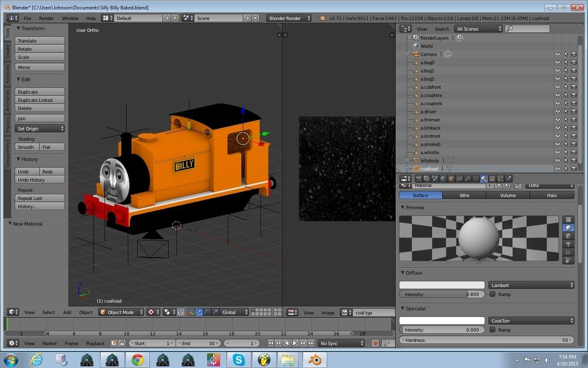Open the Lambert diffuse shader dropdown
This screenshot has height=368, width=588.
click(x=531, y=285)
